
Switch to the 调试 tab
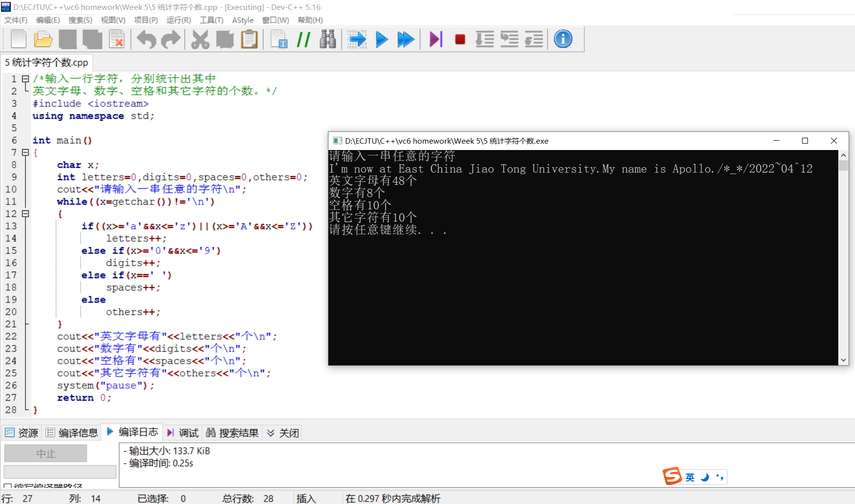tap(182, 433)
